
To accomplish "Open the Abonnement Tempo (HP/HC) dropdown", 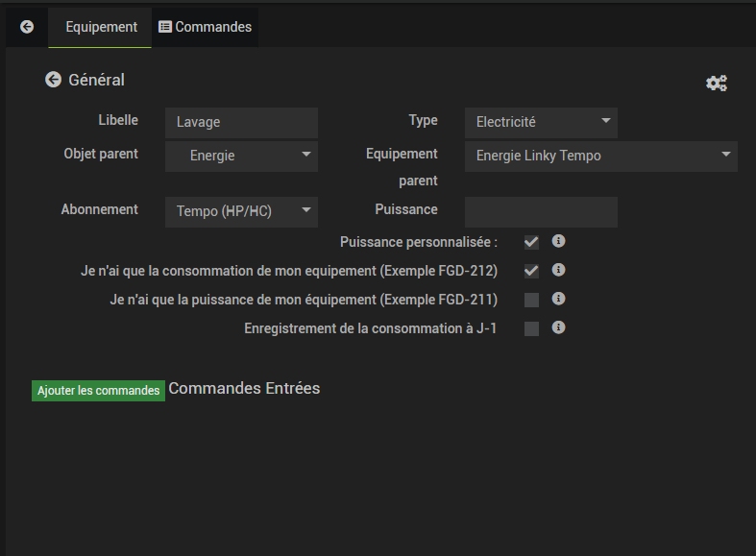I will 241,211.
